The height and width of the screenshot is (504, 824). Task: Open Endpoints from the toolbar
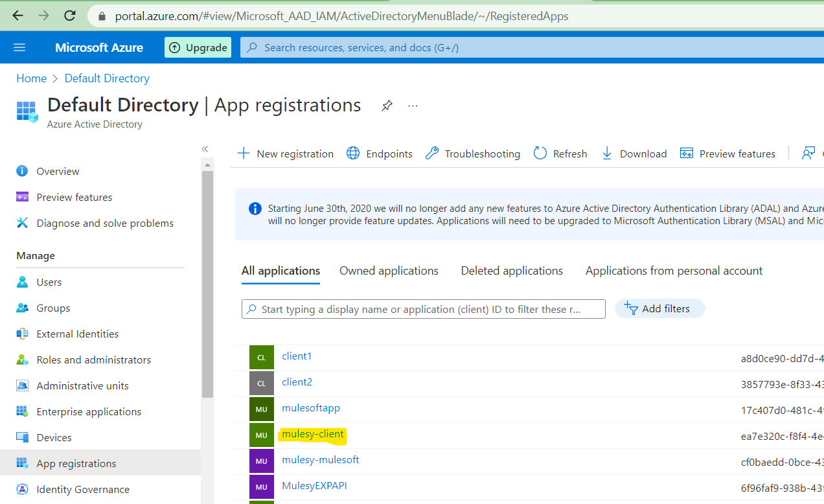pyautogui.click(x=380, y=154)
